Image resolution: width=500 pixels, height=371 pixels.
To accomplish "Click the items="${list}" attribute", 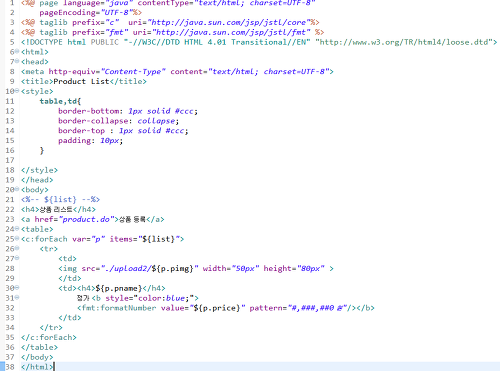I will point(144,239).
